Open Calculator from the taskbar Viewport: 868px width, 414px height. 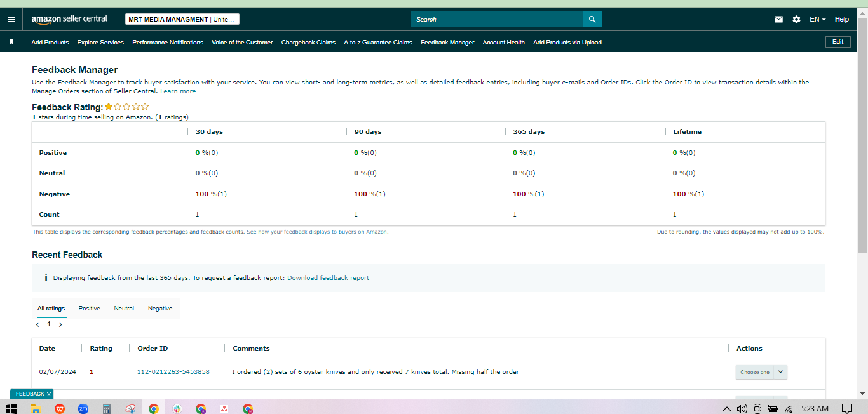(x=107, y=408)
